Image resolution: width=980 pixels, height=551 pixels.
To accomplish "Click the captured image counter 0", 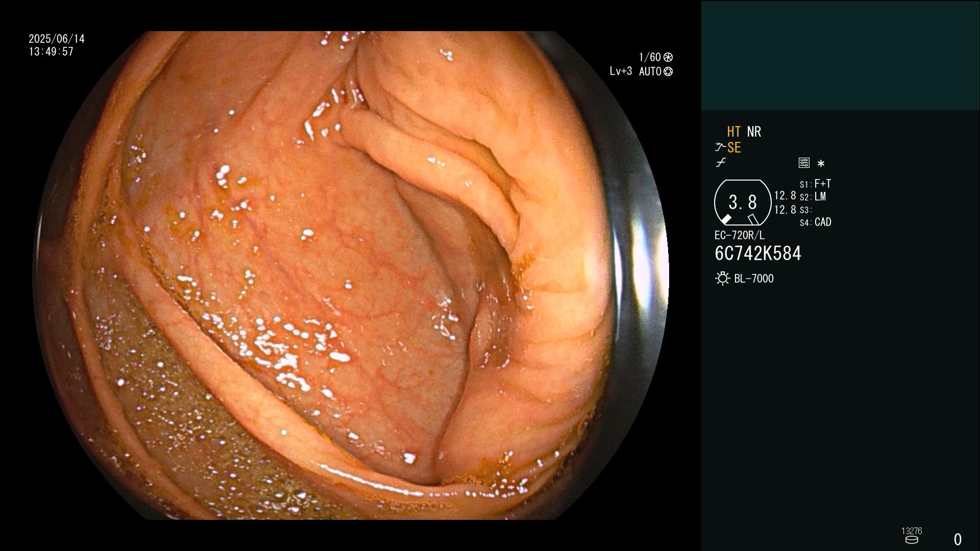I will click(958, 539).
